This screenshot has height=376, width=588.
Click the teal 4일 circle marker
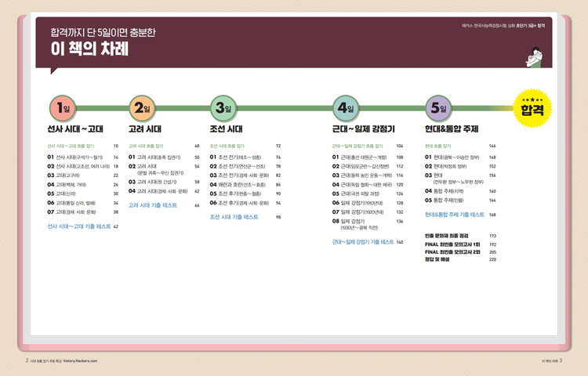(x=346, y=108)
